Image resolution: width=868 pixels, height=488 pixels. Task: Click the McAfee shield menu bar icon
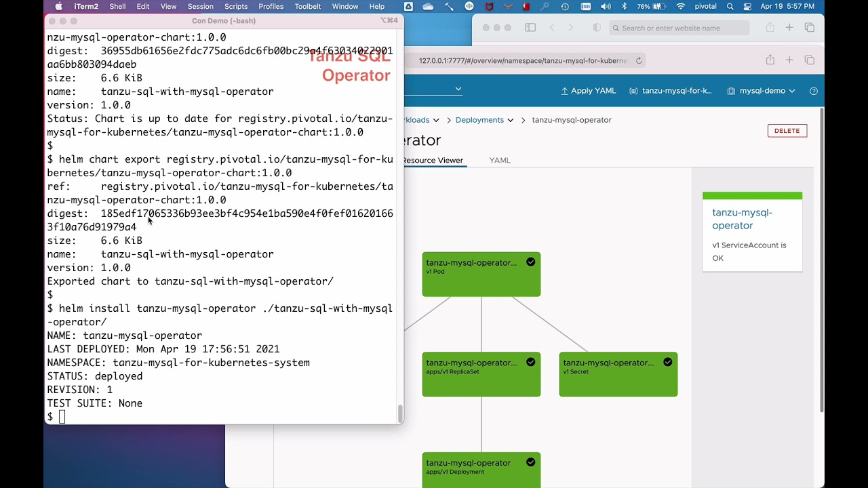(489, 7)
